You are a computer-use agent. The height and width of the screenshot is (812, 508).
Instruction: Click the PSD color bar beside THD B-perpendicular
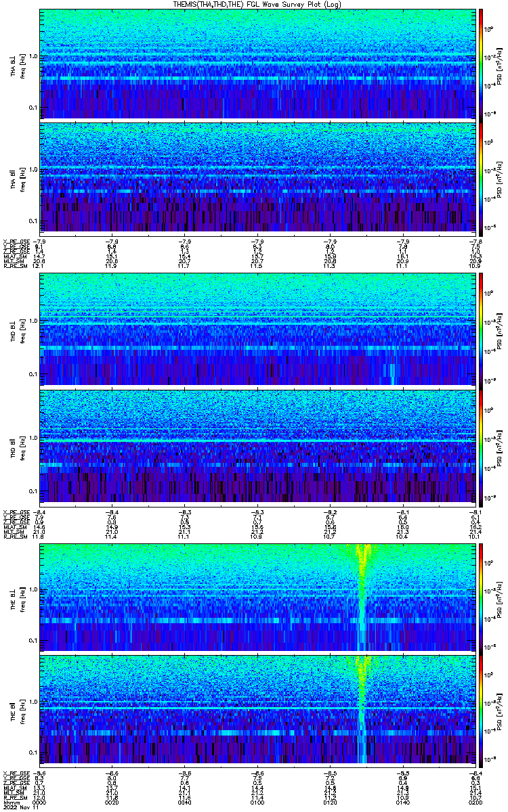pyautogui.click(x=481, y=329)
